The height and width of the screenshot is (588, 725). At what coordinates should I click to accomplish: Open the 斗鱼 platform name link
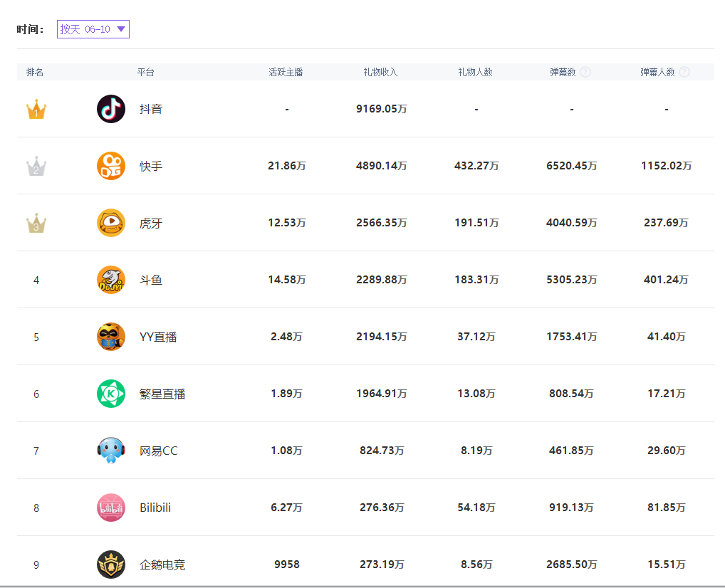151,280
